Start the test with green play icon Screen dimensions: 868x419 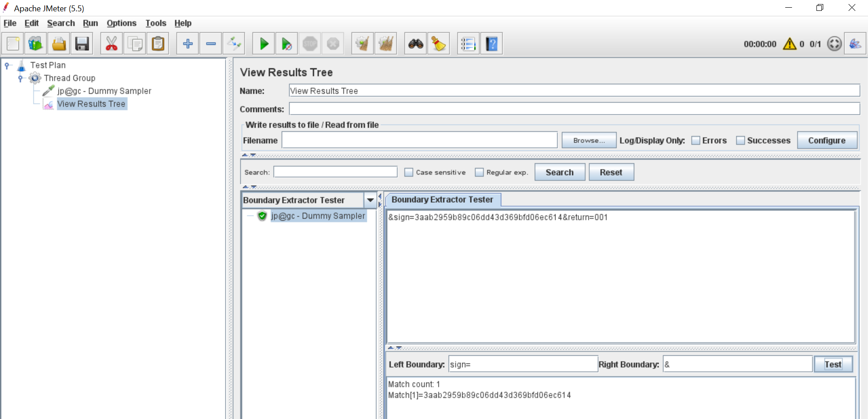264,44
